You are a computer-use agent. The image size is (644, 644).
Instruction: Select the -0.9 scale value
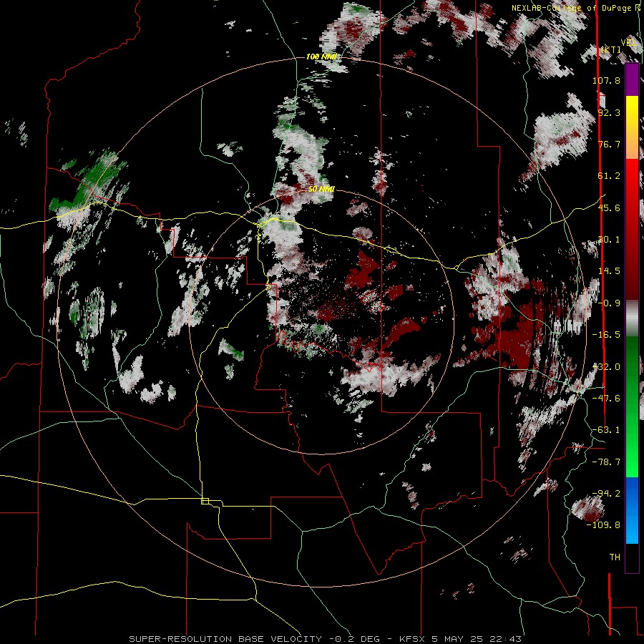pyautogui.click(x=609, y=303)
